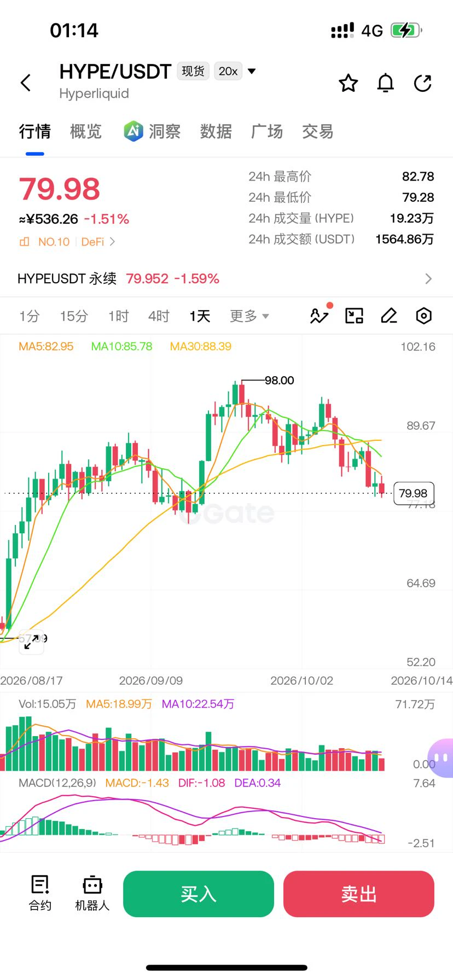Expand the DeFi category chevron

pos(112,242)
